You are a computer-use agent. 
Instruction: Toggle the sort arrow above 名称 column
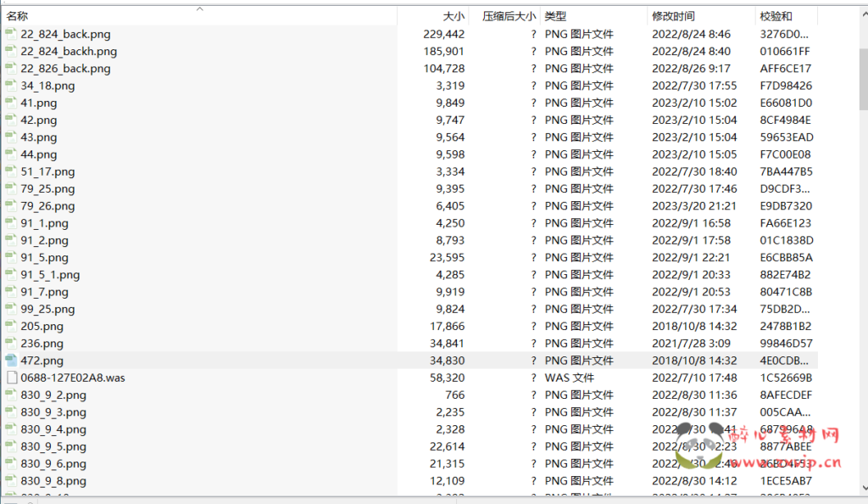click(x=200, y=9)
